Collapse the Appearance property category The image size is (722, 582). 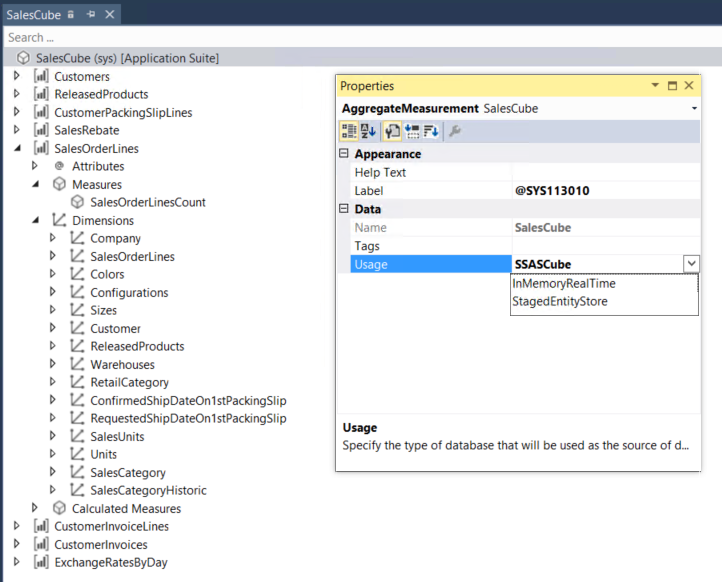(x=345, y=154)
